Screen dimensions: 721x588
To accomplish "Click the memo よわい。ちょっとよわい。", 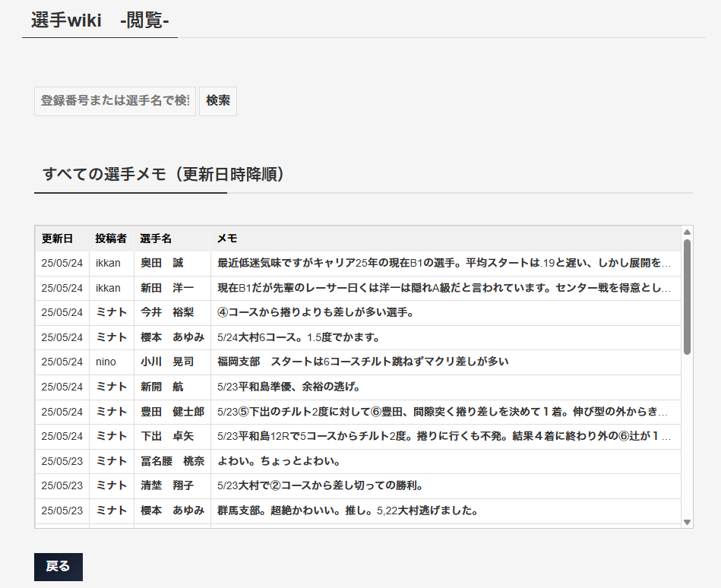I will pyautogui.click(x=279, y=460).
